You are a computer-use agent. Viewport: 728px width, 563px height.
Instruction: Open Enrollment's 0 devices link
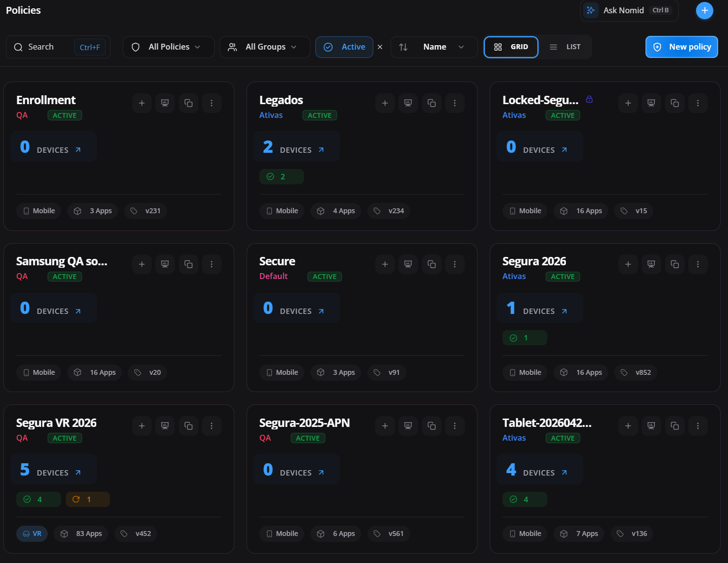pos(53,147)
